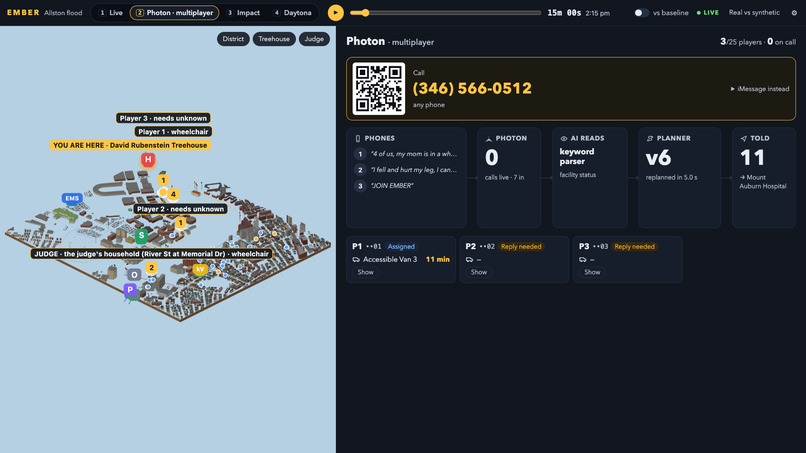Click the vehicle icon in P3 card
This screenshot has width=806, height=453.
click(x=582, y=260)
